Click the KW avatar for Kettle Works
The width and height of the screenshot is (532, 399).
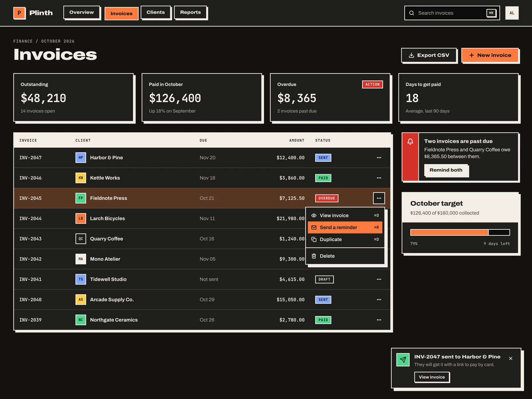pos(81,178)
